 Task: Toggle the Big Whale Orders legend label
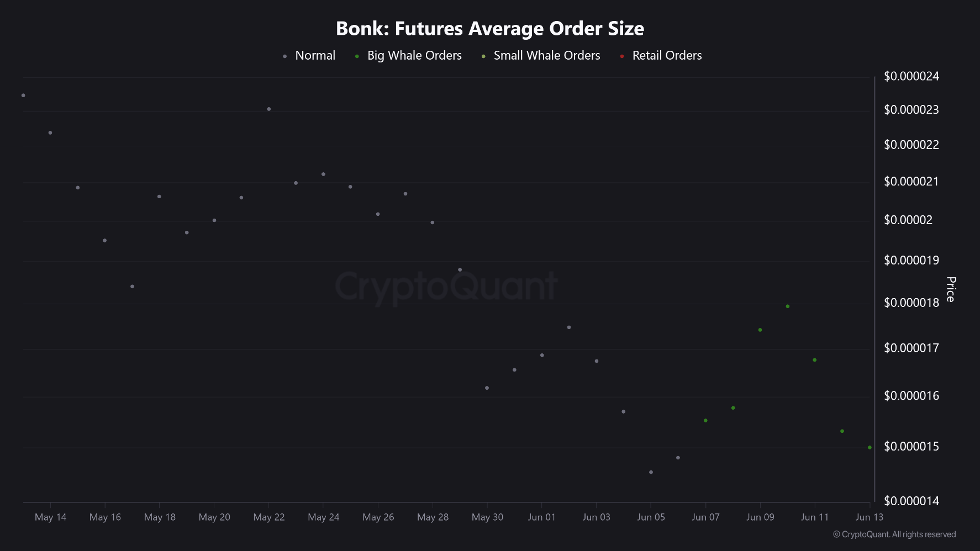[x=414, y=56]
